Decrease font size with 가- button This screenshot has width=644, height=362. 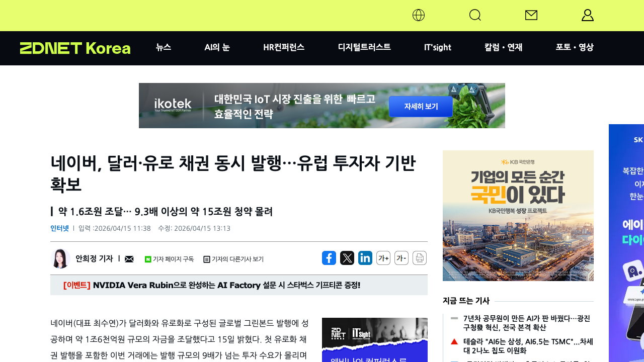(401, 258)
